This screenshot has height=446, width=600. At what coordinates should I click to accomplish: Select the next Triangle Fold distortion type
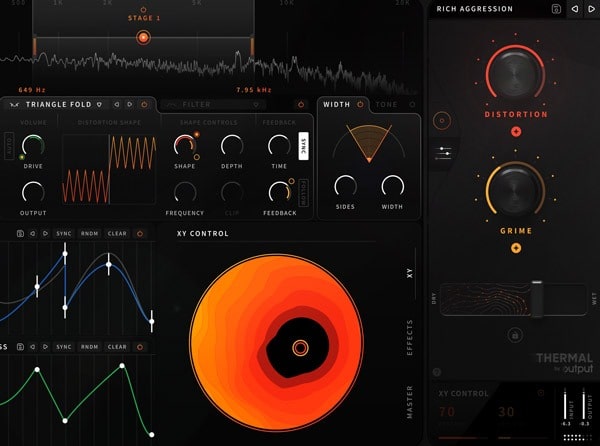click(x=127, y=104)
